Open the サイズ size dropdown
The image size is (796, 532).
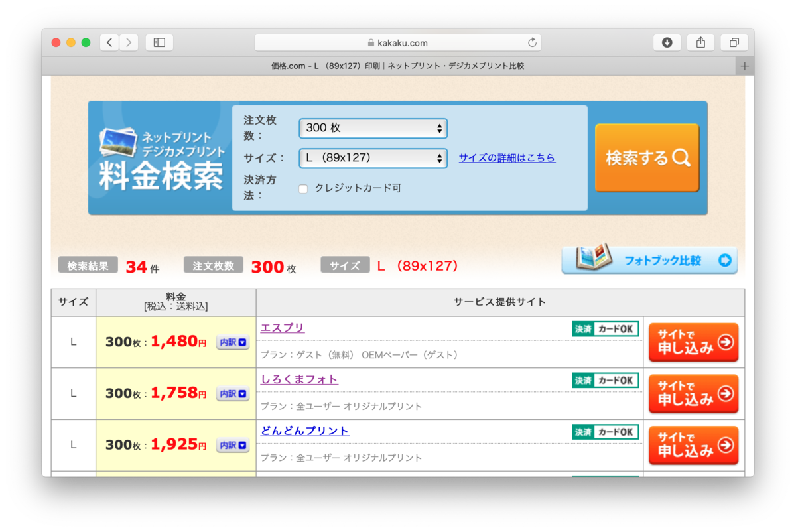click(373, 159)
